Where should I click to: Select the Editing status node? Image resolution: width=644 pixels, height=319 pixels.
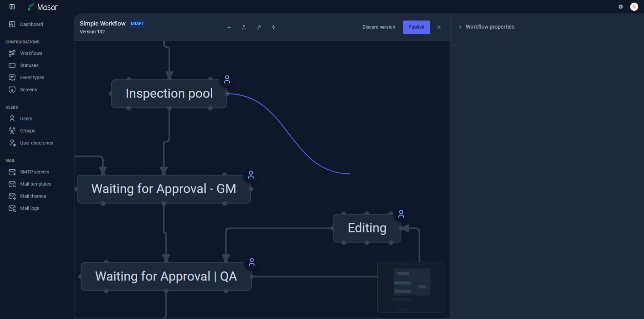tap(367, 227)
